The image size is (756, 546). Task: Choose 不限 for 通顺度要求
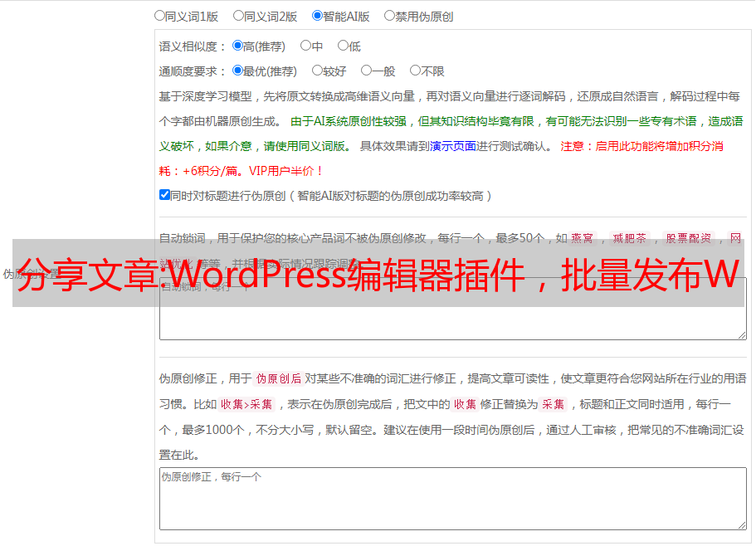[415, 71]
